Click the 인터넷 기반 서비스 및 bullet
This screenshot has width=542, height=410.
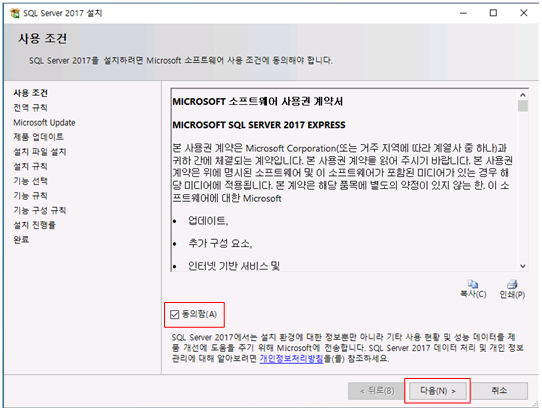tap(234, 266)
